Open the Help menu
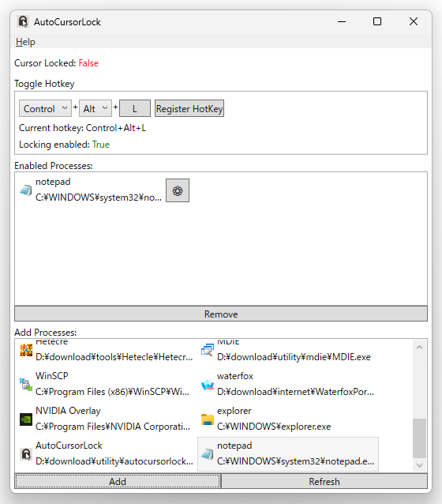Screen dimensions: 442x504 pos(25,42)
